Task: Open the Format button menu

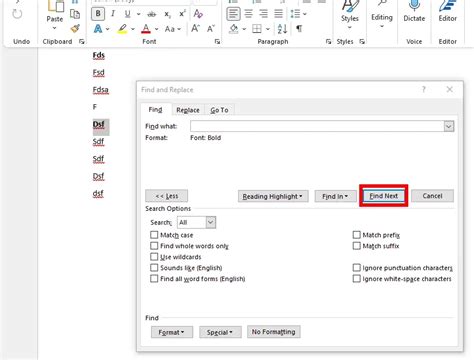Action: click(x=172, y=332)
